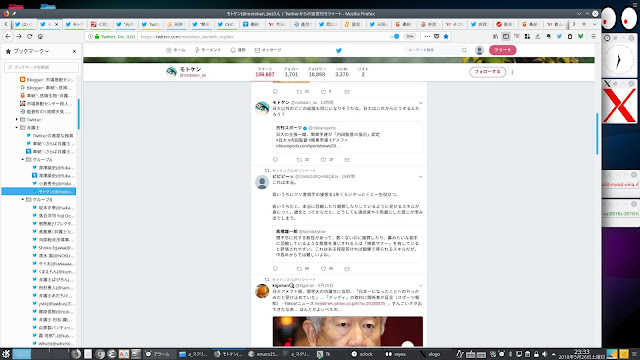Switch to the browser tab labeled CHO
This screenshot has height=360, width=640.
[x=227, y=24]
